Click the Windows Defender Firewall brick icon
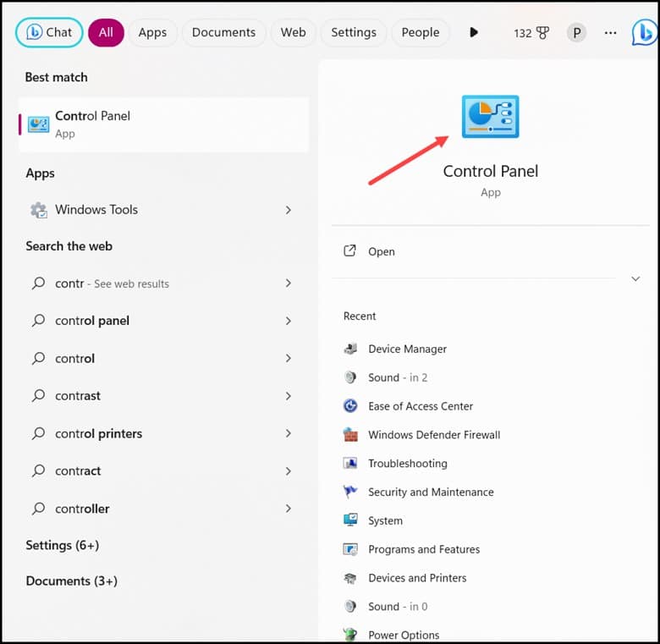The height and width of the screenshot is (644, 660). pos(350,434)
